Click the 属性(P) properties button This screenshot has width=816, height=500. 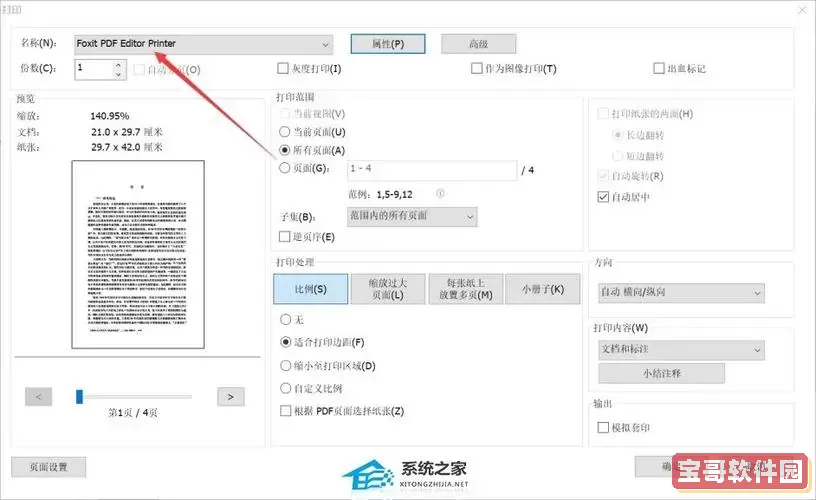pos(388,44)
